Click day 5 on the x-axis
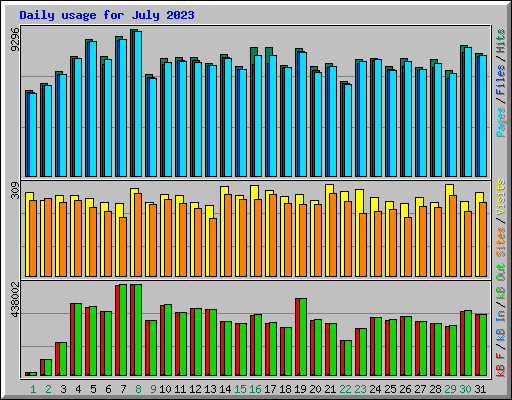This screenshot has height=400, width=512. tap(93, 389)
